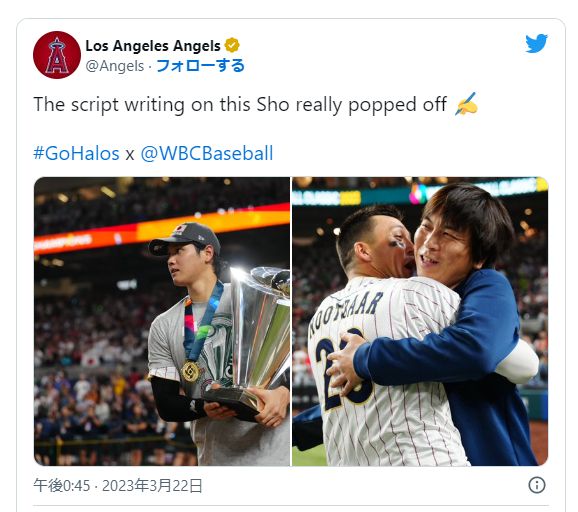Open the right photo of two men hugging
The width and height of the screenshot is (578, 512).
click(x=420, y=321)
